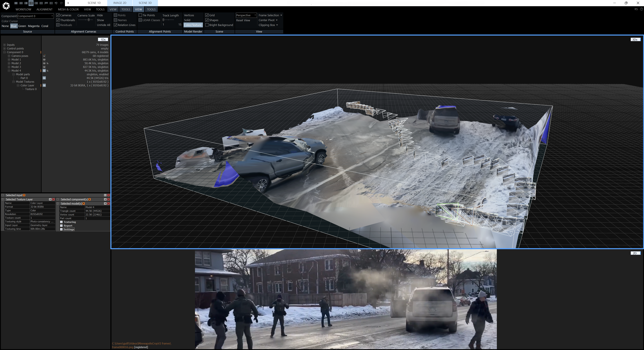The width and height of the screenshot is (644, 350).
Task: Click the Camera Scale slider handle
Action: pos(88,20)
